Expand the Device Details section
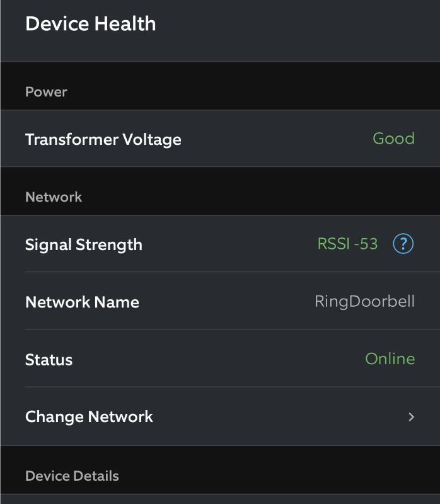The height and width of the screenshot is (504, 440). pos(71,476)
